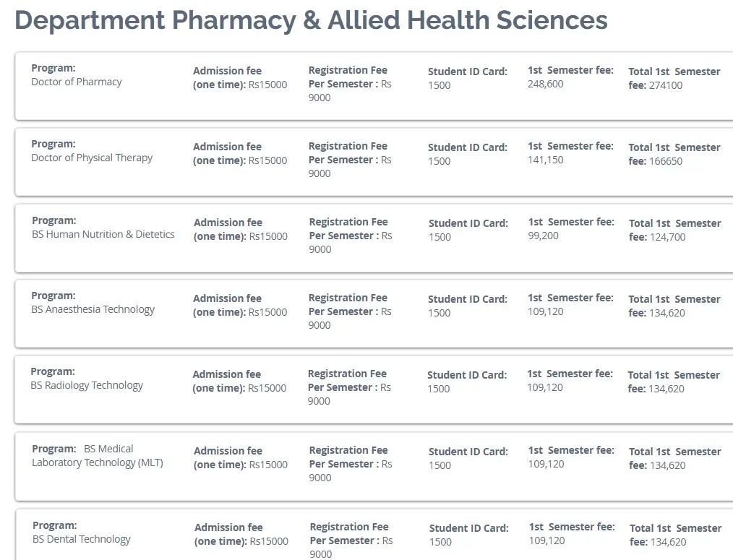Click the 166650 total fee for Physical Therapy

[666, 161]
